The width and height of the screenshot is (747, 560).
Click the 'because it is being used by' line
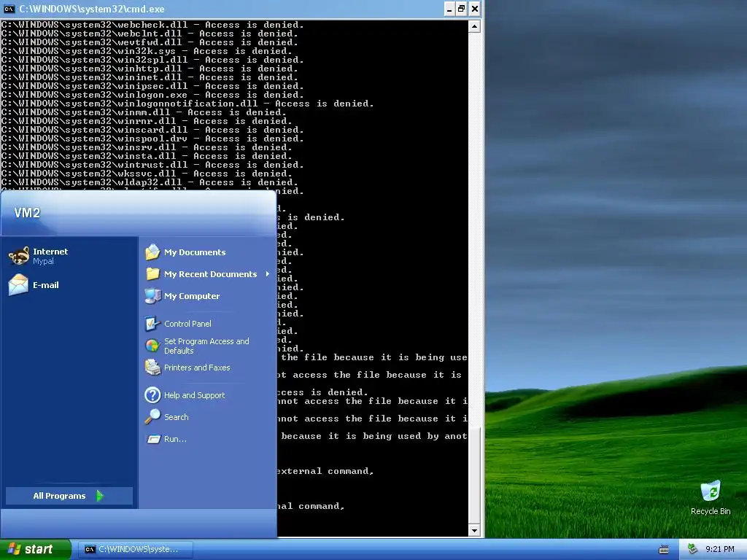374,436
